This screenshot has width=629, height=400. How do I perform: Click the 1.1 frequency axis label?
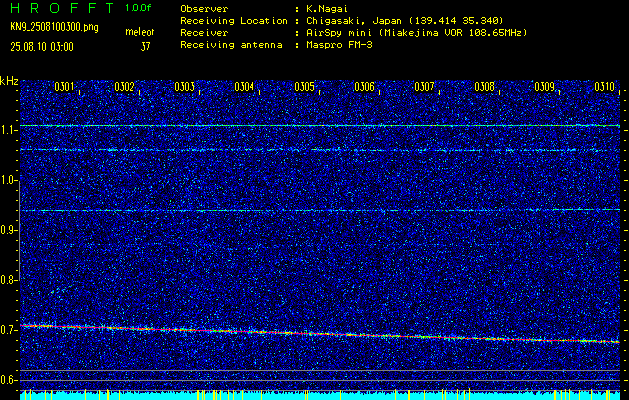(8, 130)
